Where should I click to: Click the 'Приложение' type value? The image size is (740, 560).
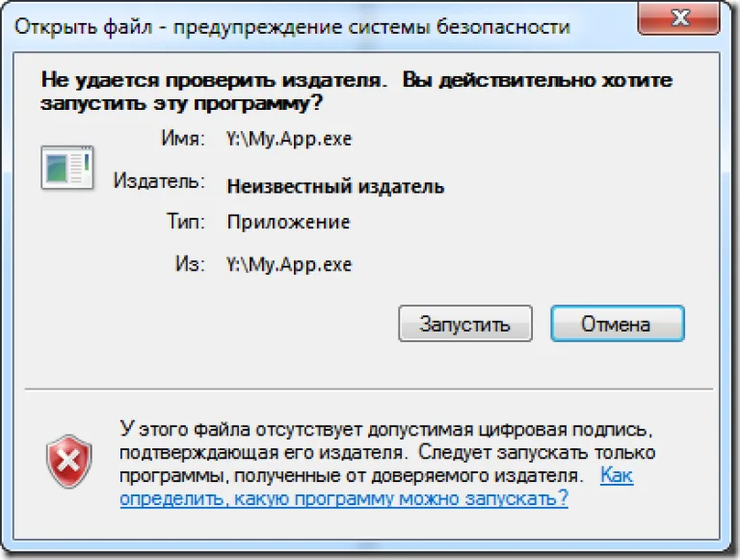pos(288,222)
